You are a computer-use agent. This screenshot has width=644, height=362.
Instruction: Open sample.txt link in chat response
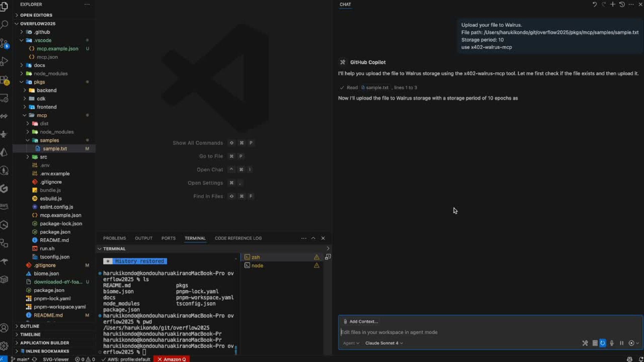coord(375,87)
